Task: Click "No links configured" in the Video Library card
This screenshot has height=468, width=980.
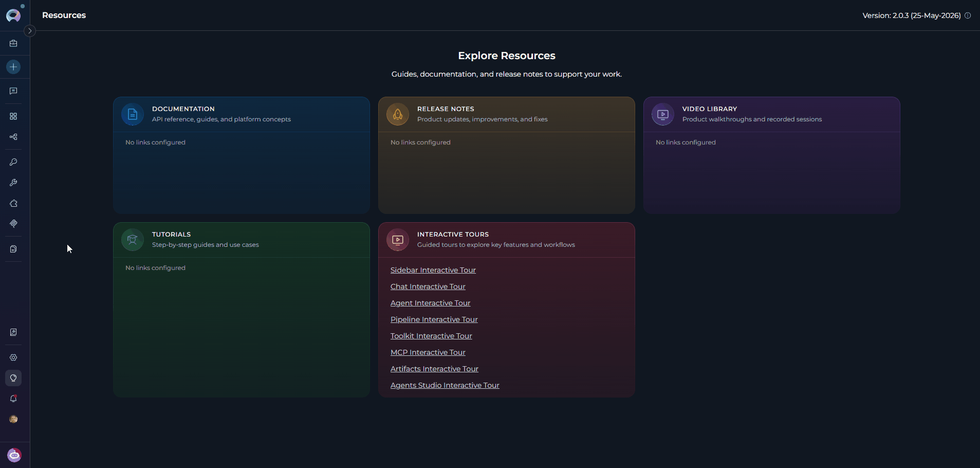Action: (x=686, y=142)
